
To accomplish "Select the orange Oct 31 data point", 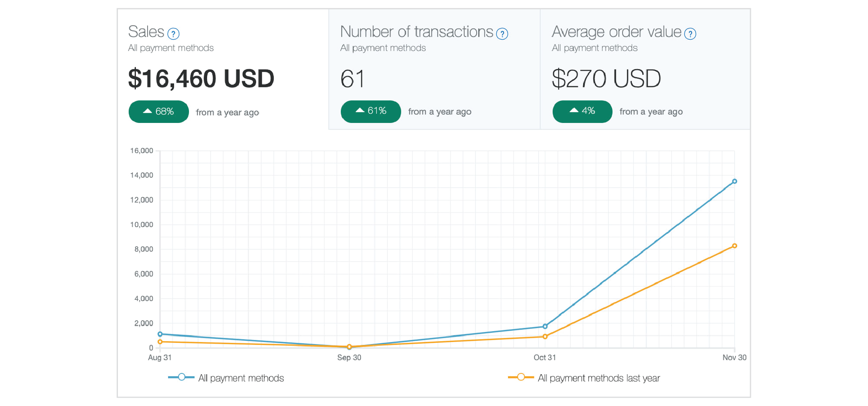I will pyautogui.click(x=545, y=337).
